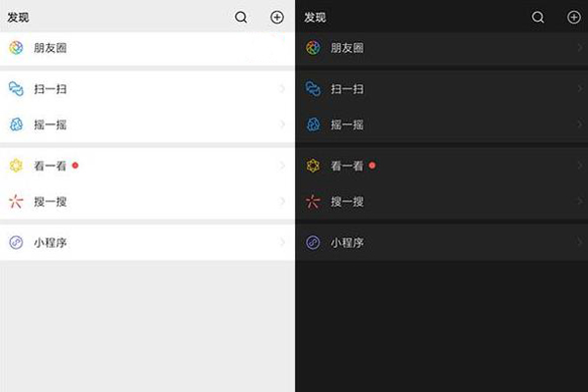Tap the search icon in light mode header
The width and height of the screenshot is (588, 392).
[x=241, y=18]
